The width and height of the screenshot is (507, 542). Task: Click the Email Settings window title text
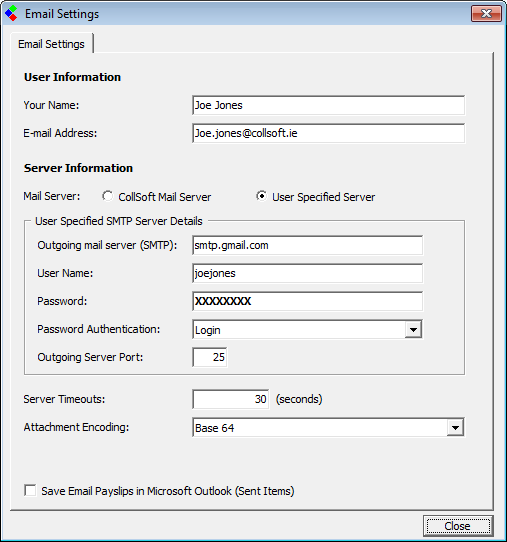(62, 14)
